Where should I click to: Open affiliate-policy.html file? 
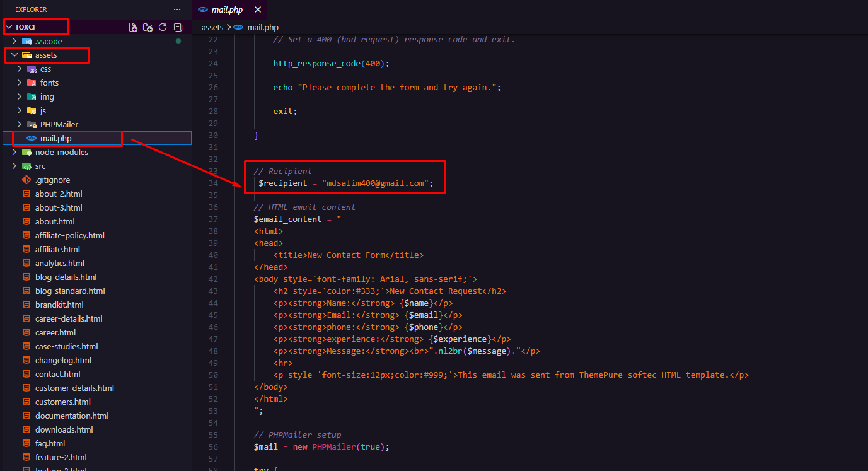coord(96,235)
